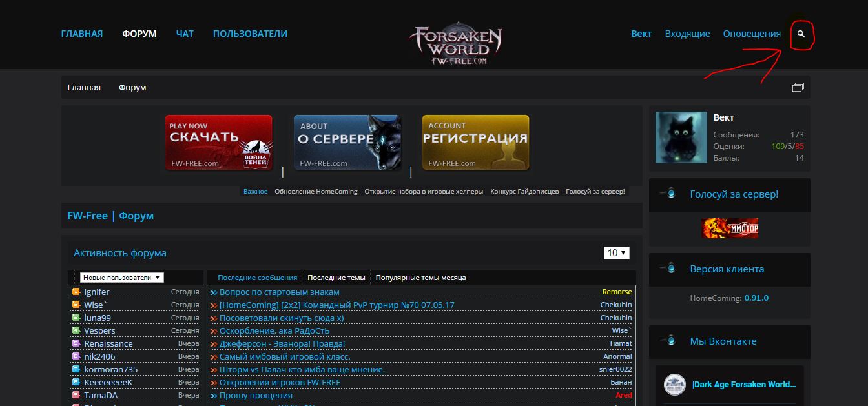Open the Новые пользователи dropdown
This screenshot has height=406, width=868.
tap(121, 278)
